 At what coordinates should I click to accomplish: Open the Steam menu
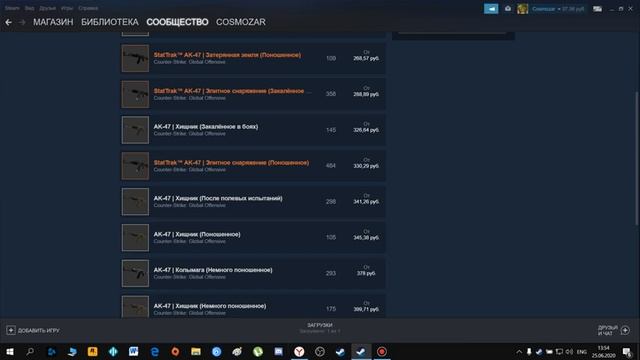tap(12, 8)
